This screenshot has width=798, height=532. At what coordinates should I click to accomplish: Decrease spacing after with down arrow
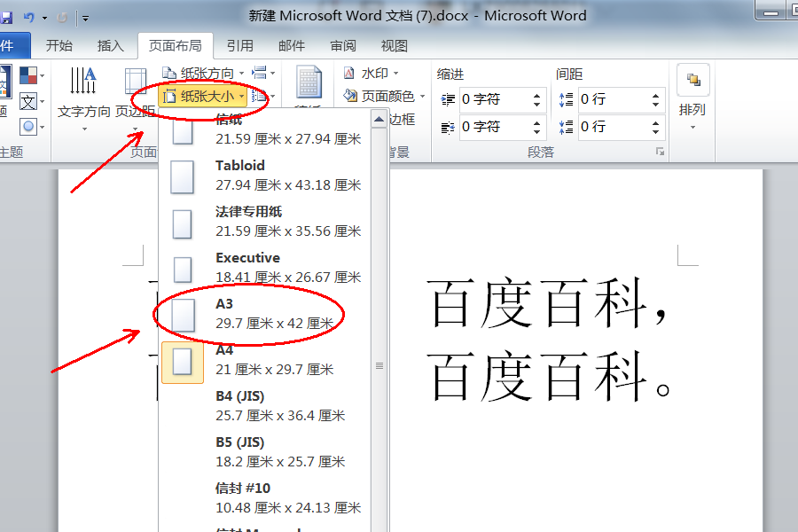pyautogui.click(x=655, y=132)
